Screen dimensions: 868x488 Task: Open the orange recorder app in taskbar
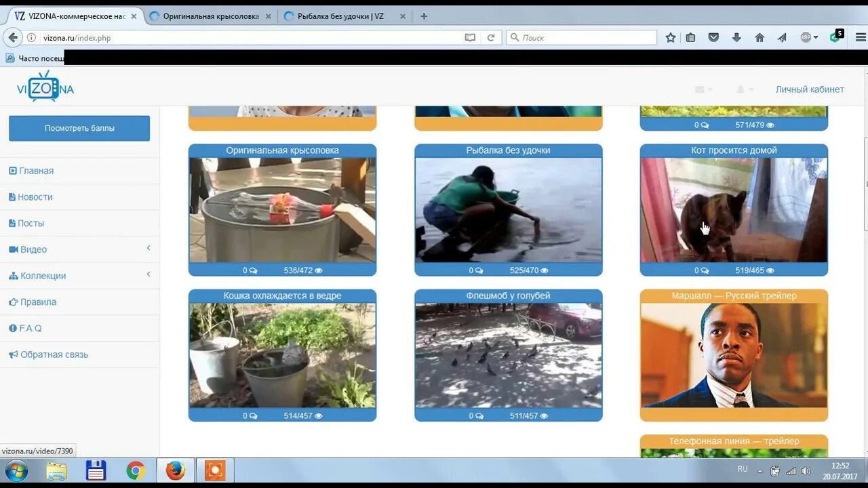point(215,470)
